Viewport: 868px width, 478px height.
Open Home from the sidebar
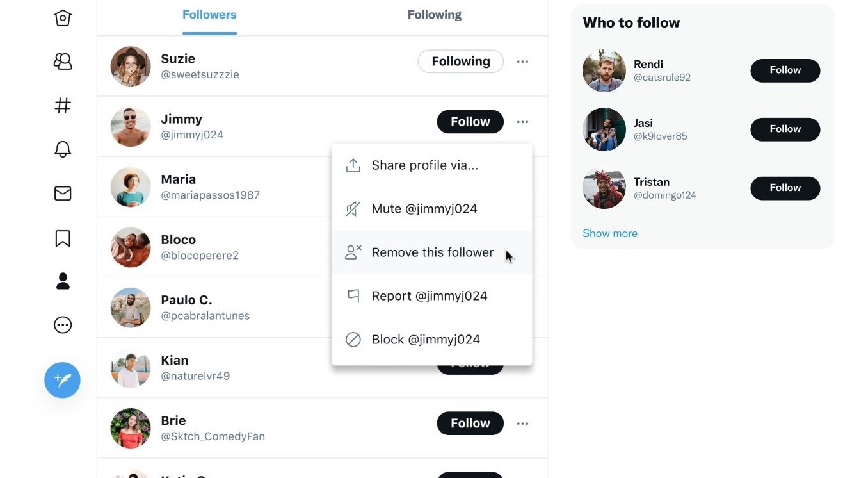[x=63, y=17]
